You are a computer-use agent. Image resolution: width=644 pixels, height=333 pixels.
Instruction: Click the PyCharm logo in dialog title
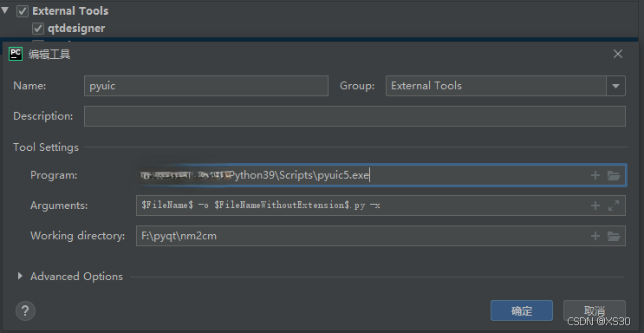[16, 54]
